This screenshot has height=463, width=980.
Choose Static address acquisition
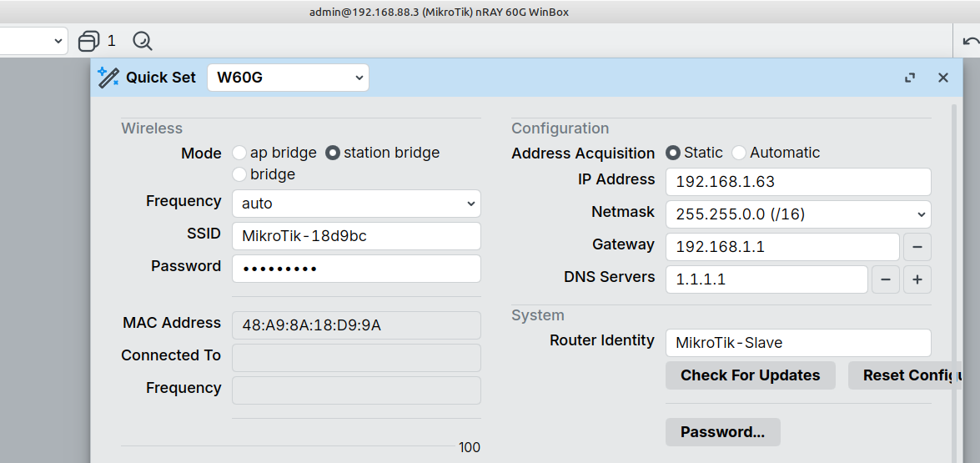[x=672, y=153]
